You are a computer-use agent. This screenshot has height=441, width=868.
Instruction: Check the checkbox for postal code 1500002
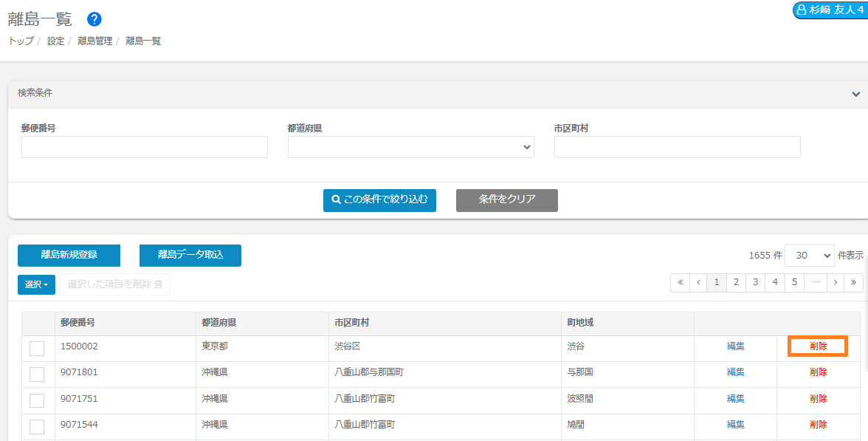click(x=37, y=349)
